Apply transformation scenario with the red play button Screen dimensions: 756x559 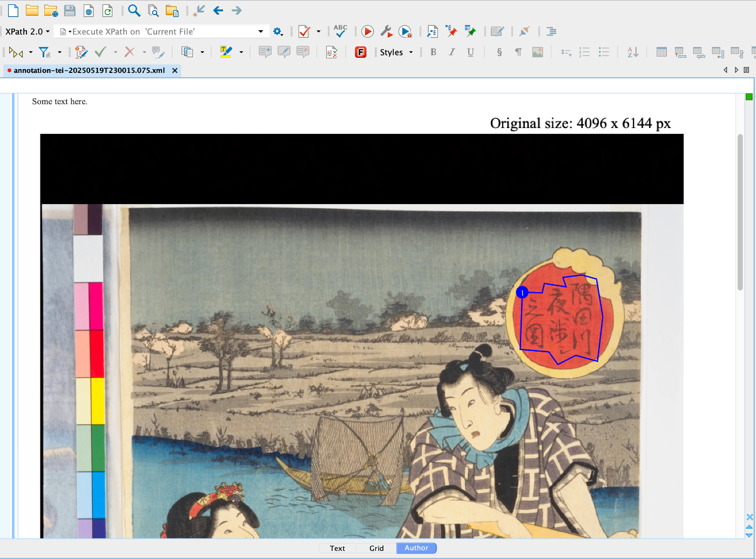(x=367, y=31)
